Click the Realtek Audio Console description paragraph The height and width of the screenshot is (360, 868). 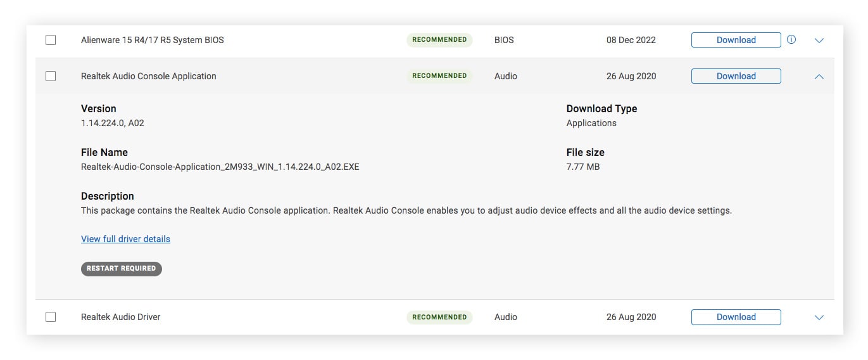click(x=406, y=210)
